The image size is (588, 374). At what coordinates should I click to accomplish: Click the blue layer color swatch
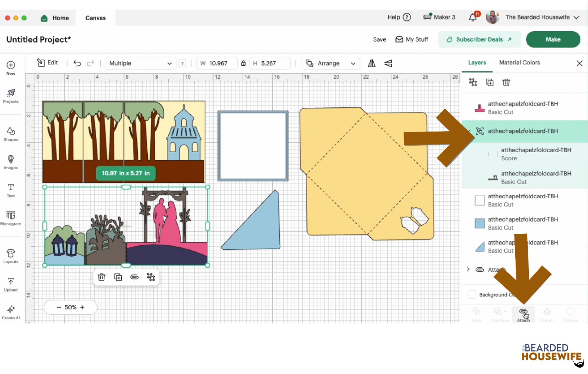point(480,223)
